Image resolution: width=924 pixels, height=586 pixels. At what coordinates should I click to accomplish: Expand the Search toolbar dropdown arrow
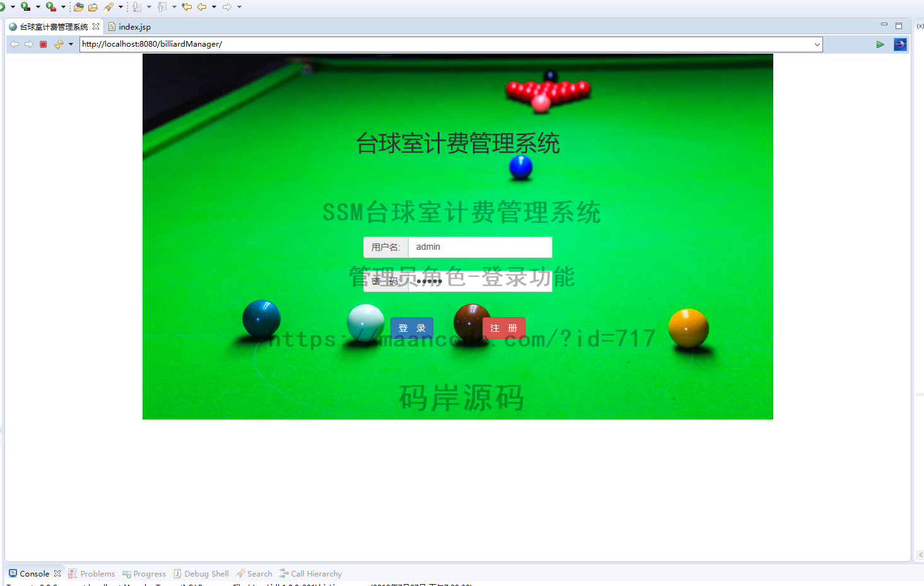coord(120,7)
